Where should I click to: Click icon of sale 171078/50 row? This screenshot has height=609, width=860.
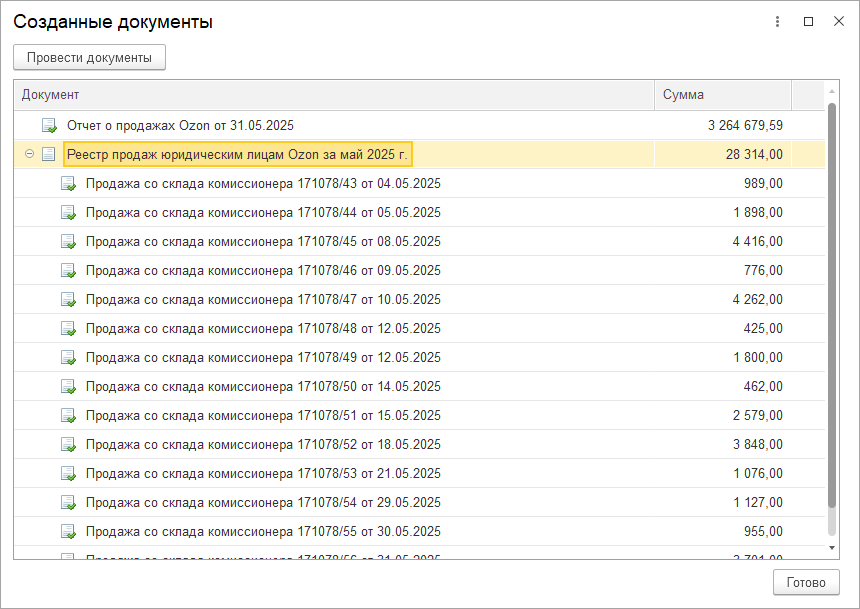tap(68, 387)
